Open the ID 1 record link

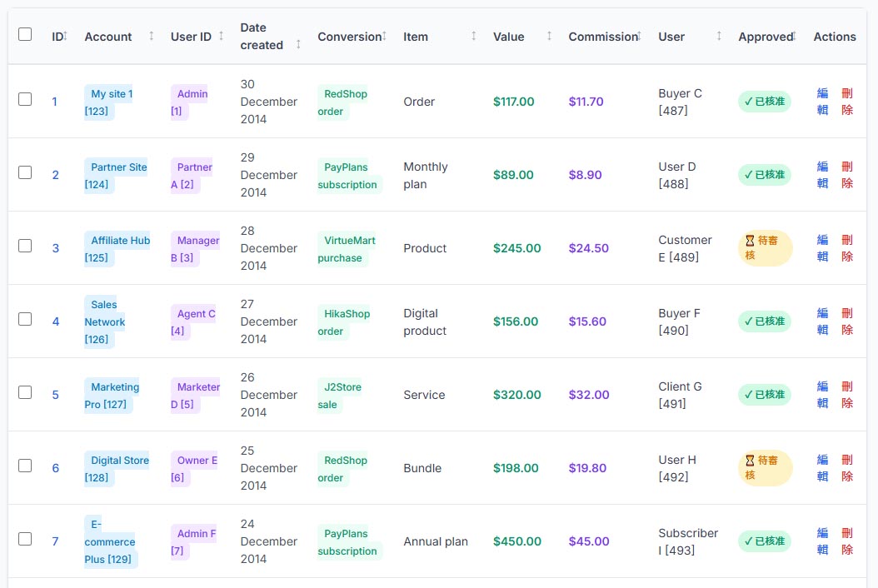(55, 102)
